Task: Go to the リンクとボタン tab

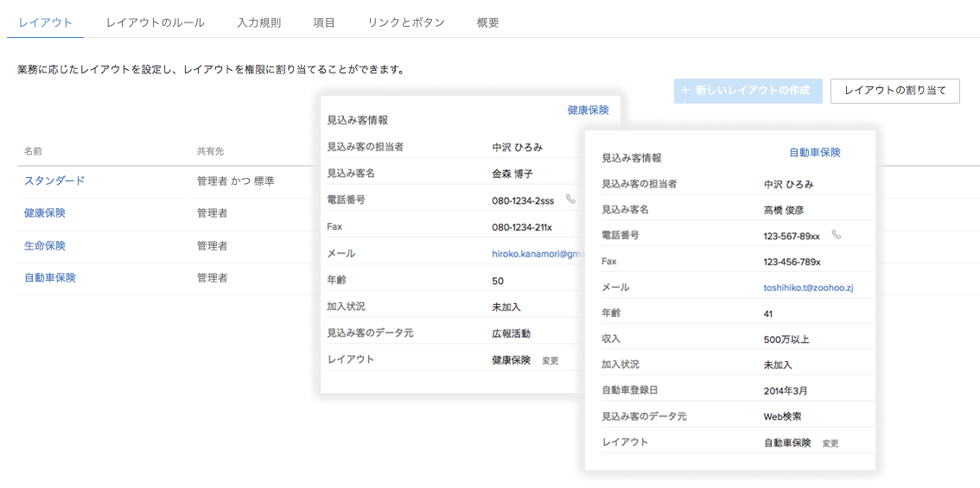Action: [x=405, y=22]
